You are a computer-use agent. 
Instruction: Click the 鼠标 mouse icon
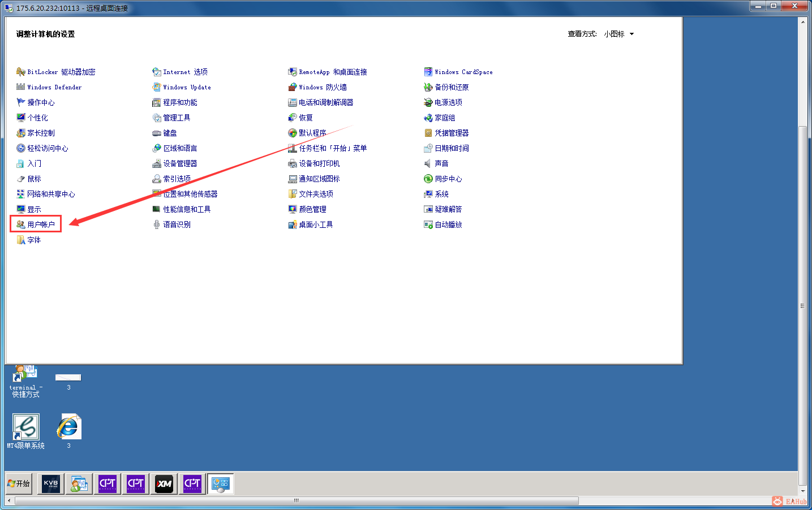[21, 179]
